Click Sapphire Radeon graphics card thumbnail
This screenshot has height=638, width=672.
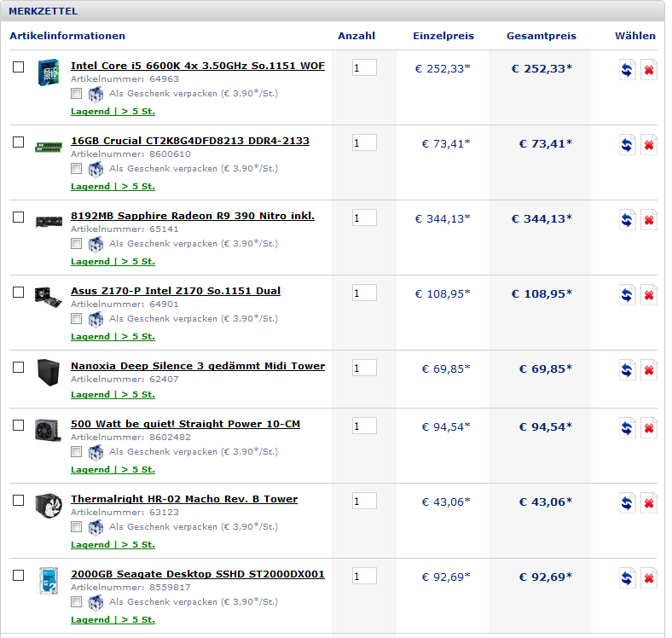point(49,222)
